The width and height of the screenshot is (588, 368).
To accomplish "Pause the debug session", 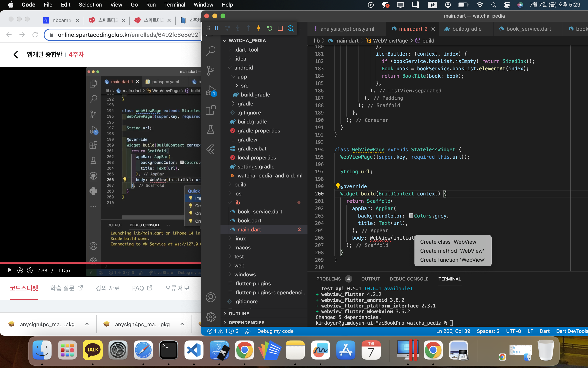I will tap(216, 28).
